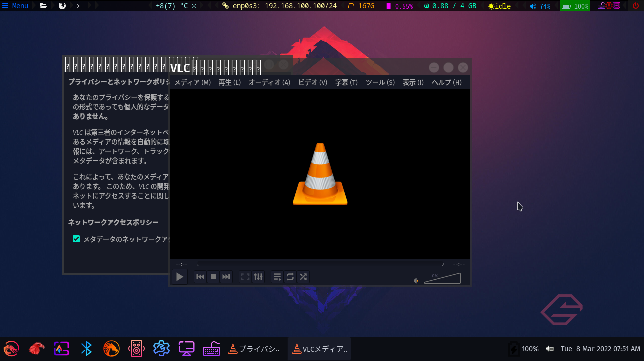
Task: Toggle VLC fullscreen video mode
Action: pos(245,277)
